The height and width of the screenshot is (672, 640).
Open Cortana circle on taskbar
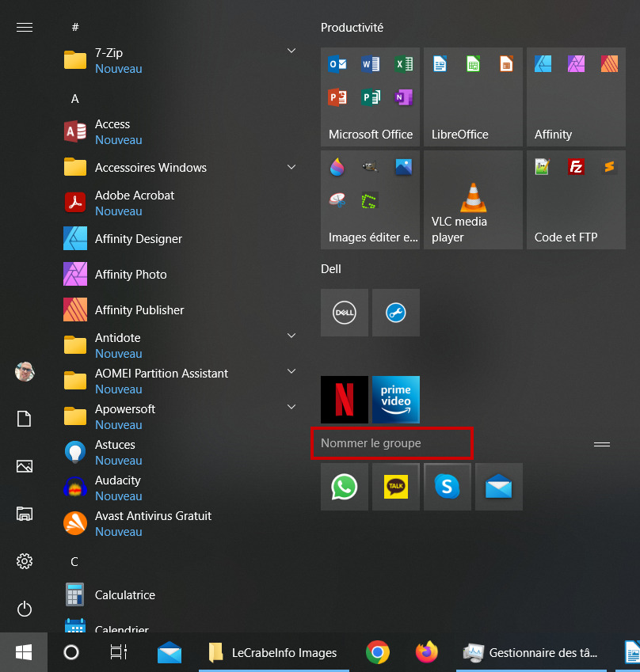71,652
